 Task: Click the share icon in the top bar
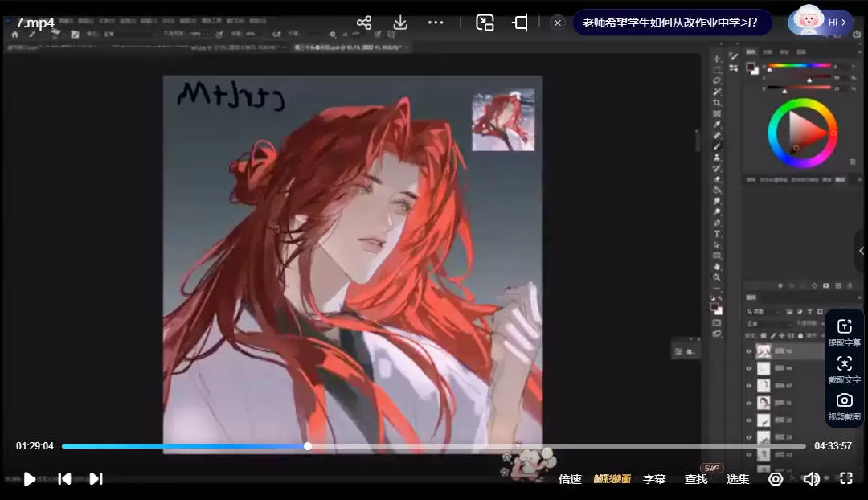(x=363, y=23)
